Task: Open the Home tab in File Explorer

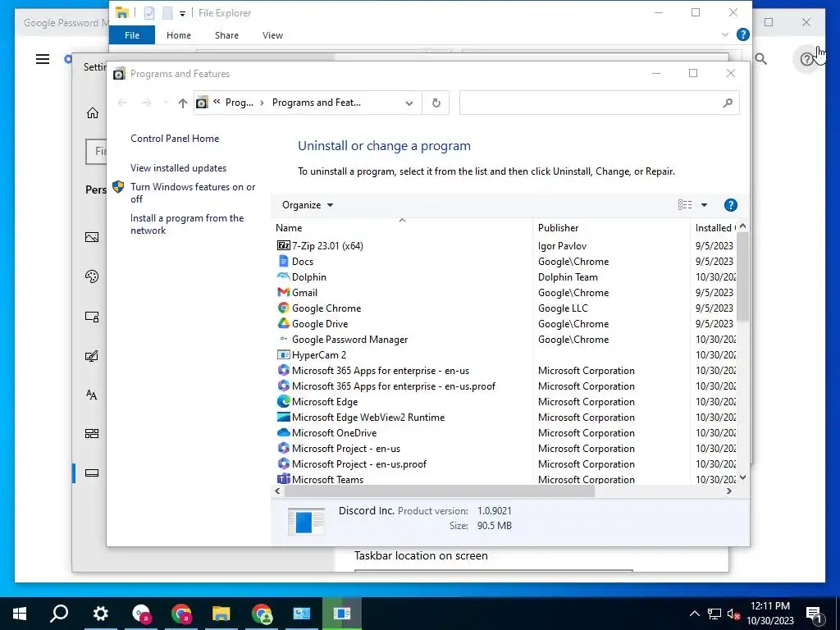Action: point(178,35)
